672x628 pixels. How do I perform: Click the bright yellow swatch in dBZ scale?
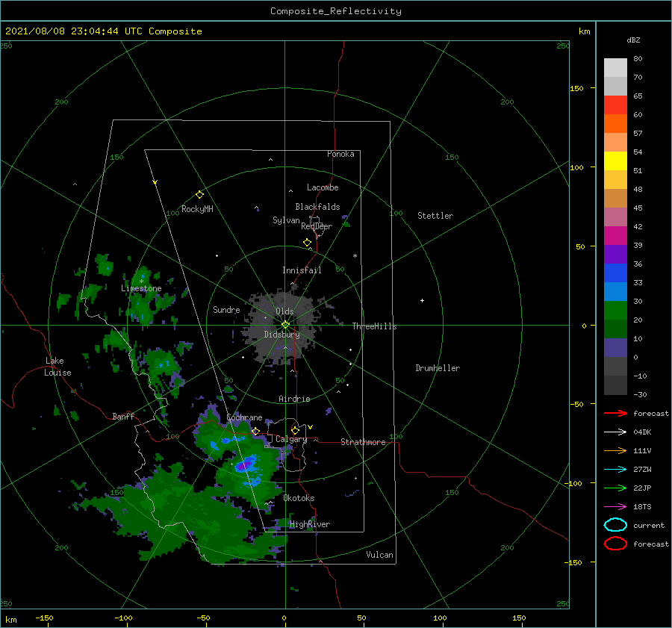(x=615, y=161)
